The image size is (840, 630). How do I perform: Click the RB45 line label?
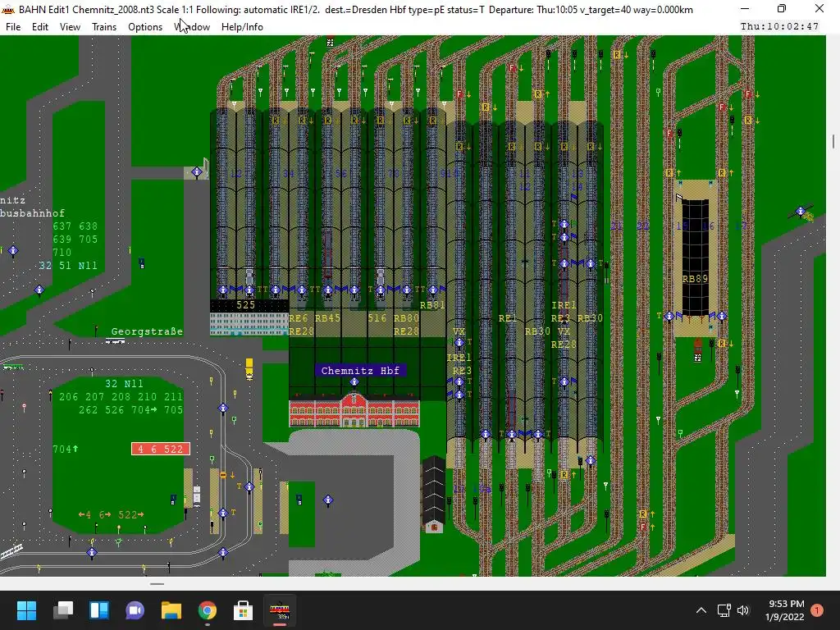[x=328, y=317]
